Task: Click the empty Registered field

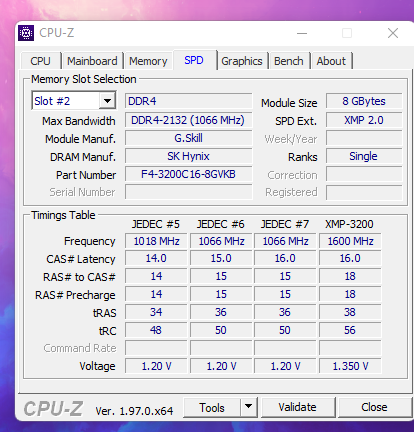Action: (364, 192)
